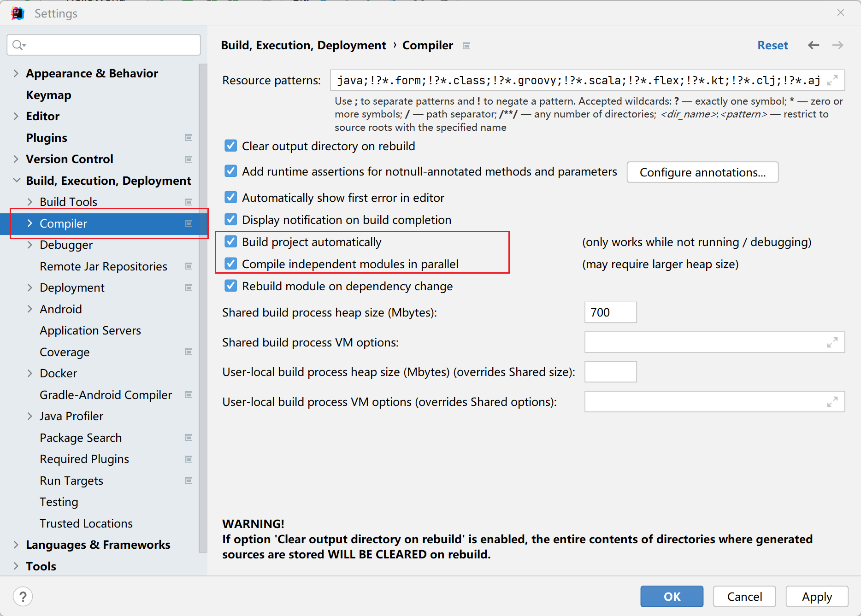Click the project-level icon next to Plugins
Image resolution: width=861 pixels, height=616 pixels.
(x=189, y=138)
